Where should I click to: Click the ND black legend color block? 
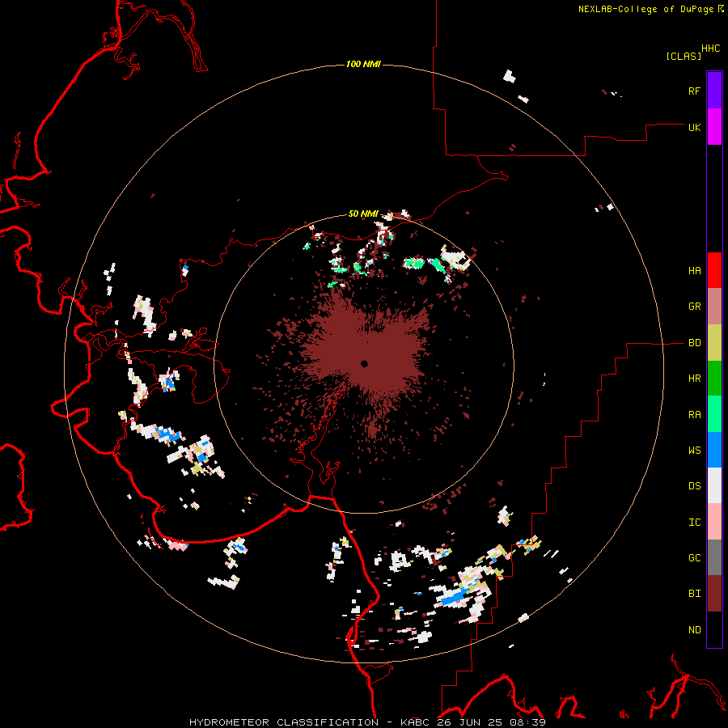pos(714,629)
